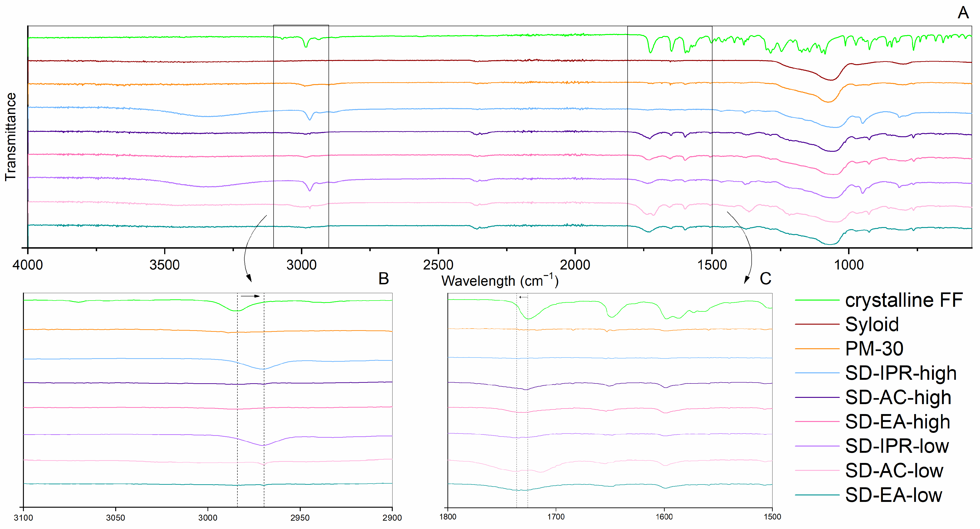The image size is (980, 529).
Task: Click the Transmittance axis title
Action: [x=11, y=137]
